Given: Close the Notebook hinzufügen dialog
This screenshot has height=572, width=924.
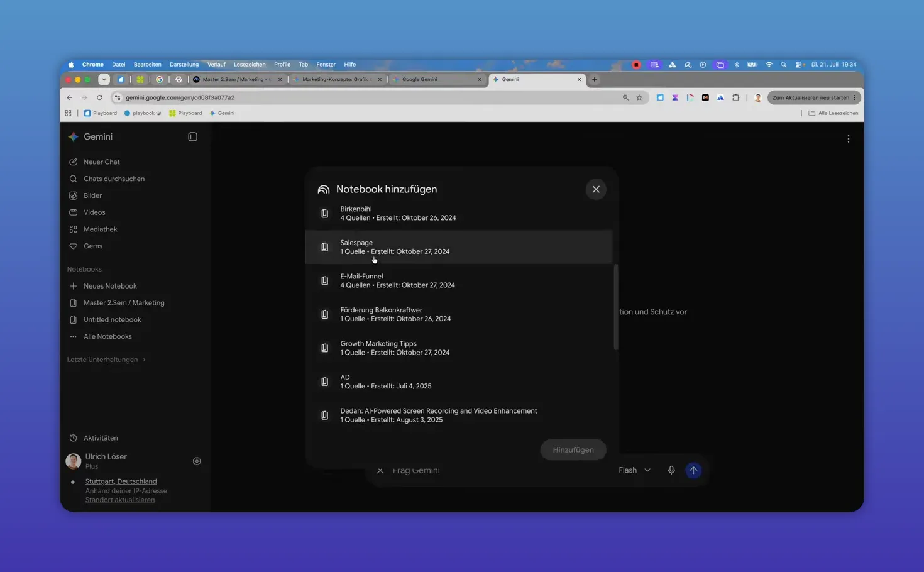Looking at the screenshot, I should coord(596,189).
